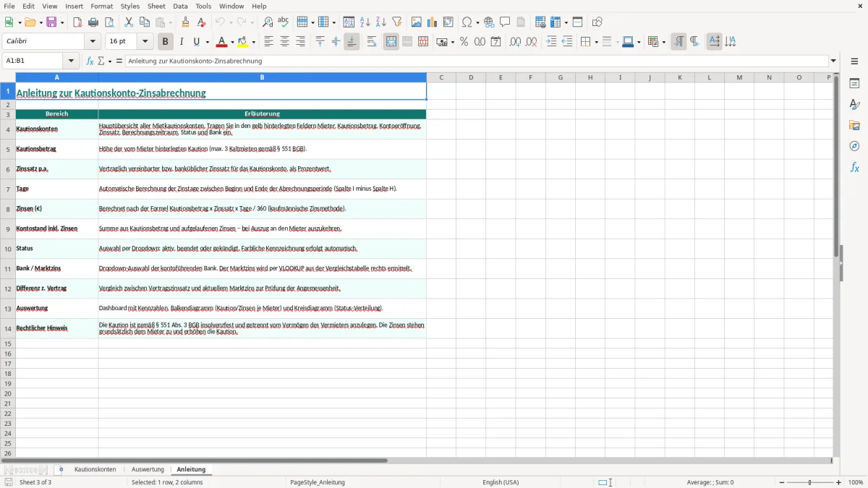Toggle Italic formatting button
The height and width of the screenshot is (488, 868).
[x=182, y=42]
